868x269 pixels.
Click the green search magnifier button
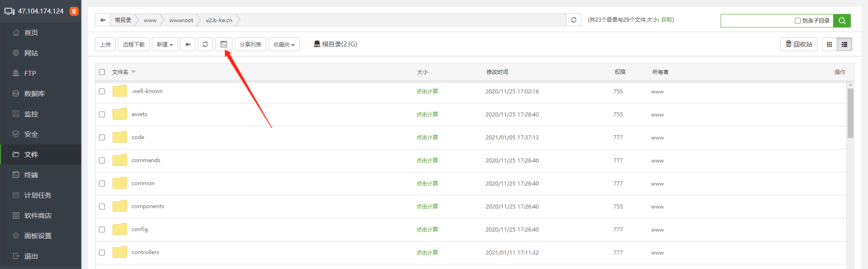point(842,20)
